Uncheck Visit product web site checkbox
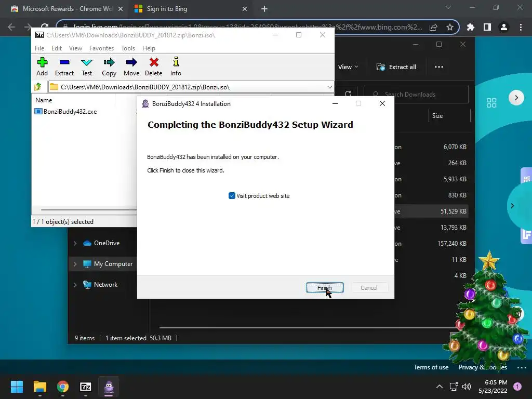 click(232, 196)
